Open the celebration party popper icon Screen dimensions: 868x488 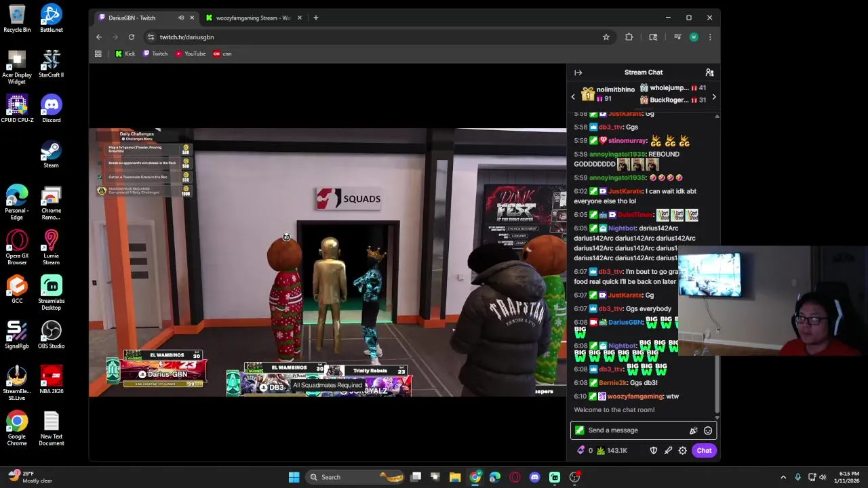(x=693, y=430)
